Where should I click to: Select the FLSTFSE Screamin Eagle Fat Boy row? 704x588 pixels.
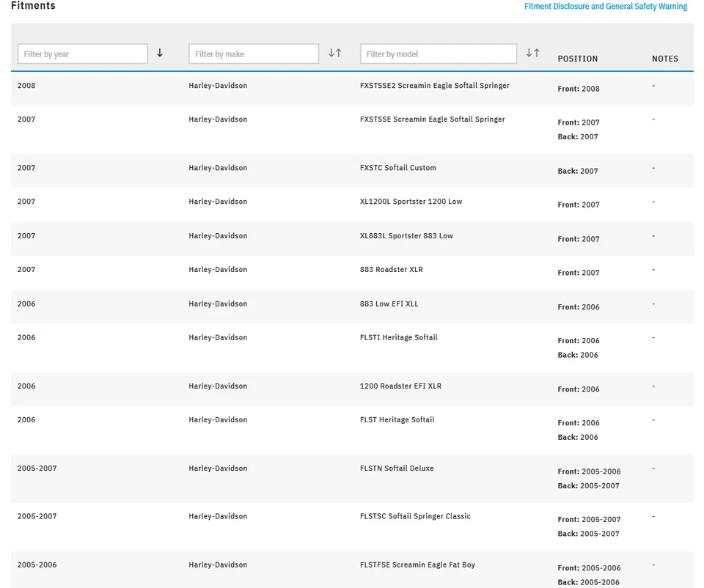pyautogui.click(x=417, y=565)
